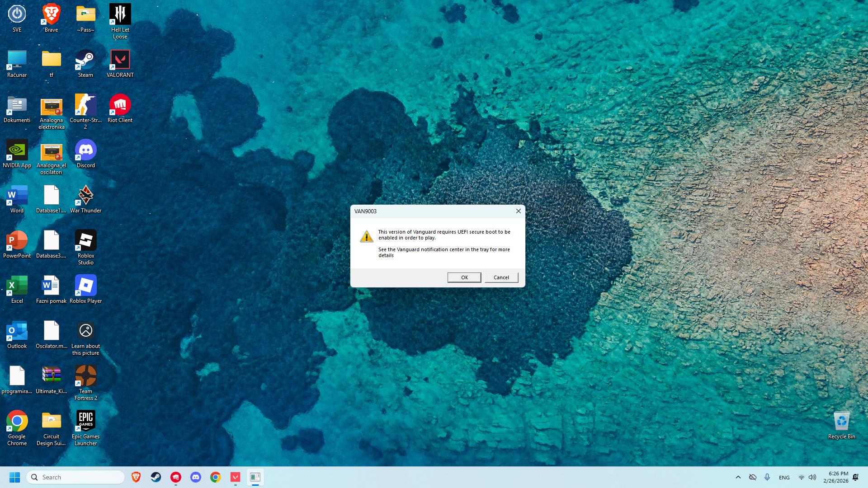Open the Windows Start menu
The width and height of the screenshot is (868, 488).
click(14, 477)
